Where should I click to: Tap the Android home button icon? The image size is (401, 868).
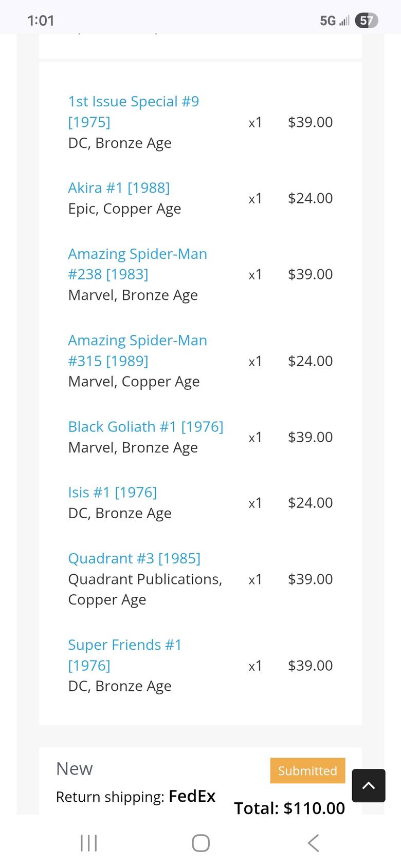click(x=200, y=843)
